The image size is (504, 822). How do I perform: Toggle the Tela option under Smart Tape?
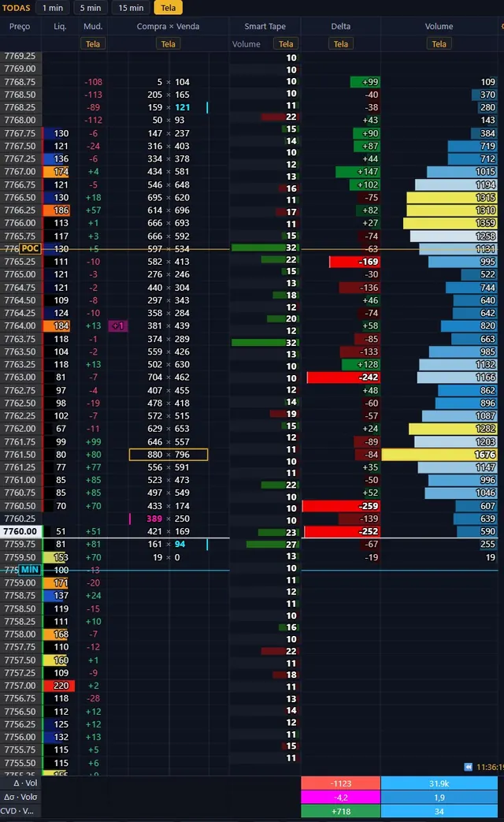286,44
